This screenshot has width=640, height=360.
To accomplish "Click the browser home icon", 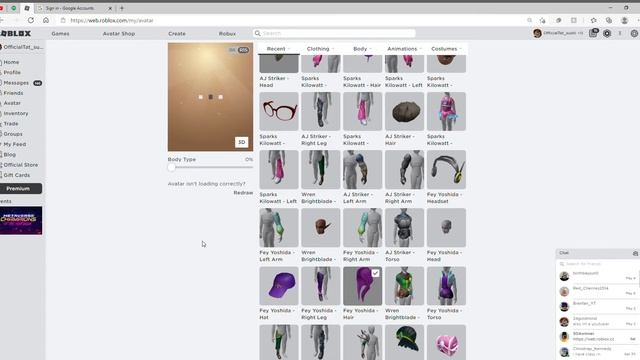I will [46, 20].
